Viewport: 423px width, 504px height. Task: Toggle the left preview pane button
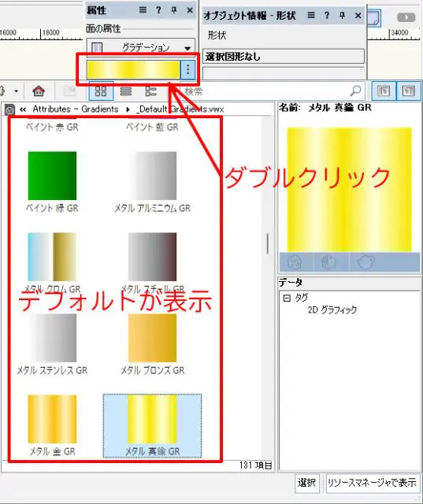click(384, 91)
